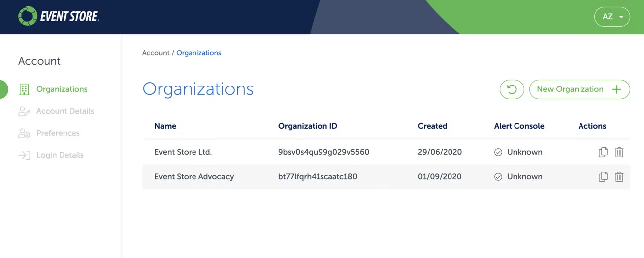Image resolution: width=644 pixels, height=258 pixels.
Task: Click the Organizations building icon in sidebar
Action: (x=24, y=89)
